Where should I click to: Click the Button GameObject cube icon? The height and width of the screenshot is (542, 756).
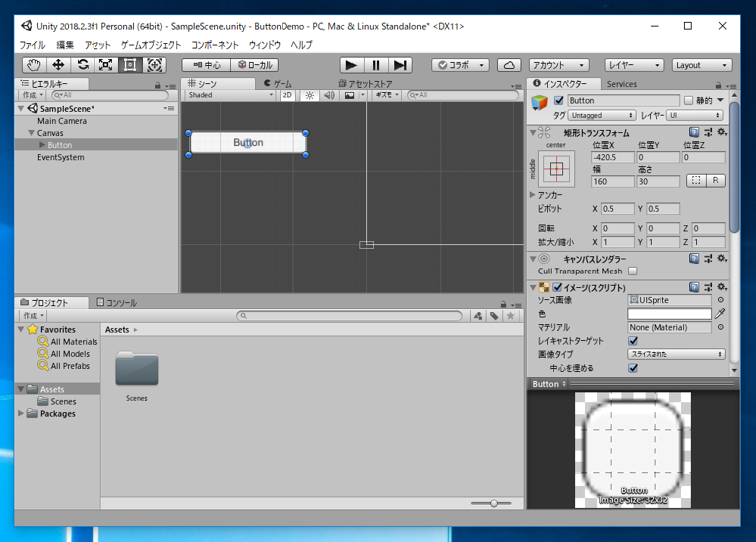[x=539, y=102]
